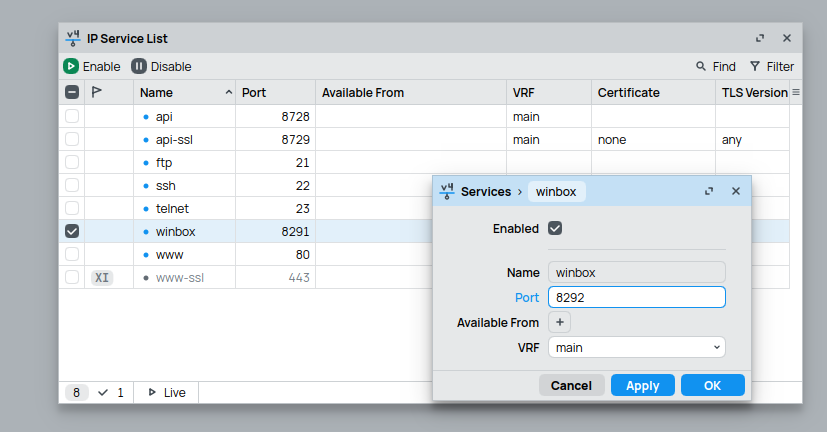Image resolution: width=827 pixels, height=432 pixels.
Task: Expand the IP Service List window
Action: pyautogui.click(x=759, y=38)
